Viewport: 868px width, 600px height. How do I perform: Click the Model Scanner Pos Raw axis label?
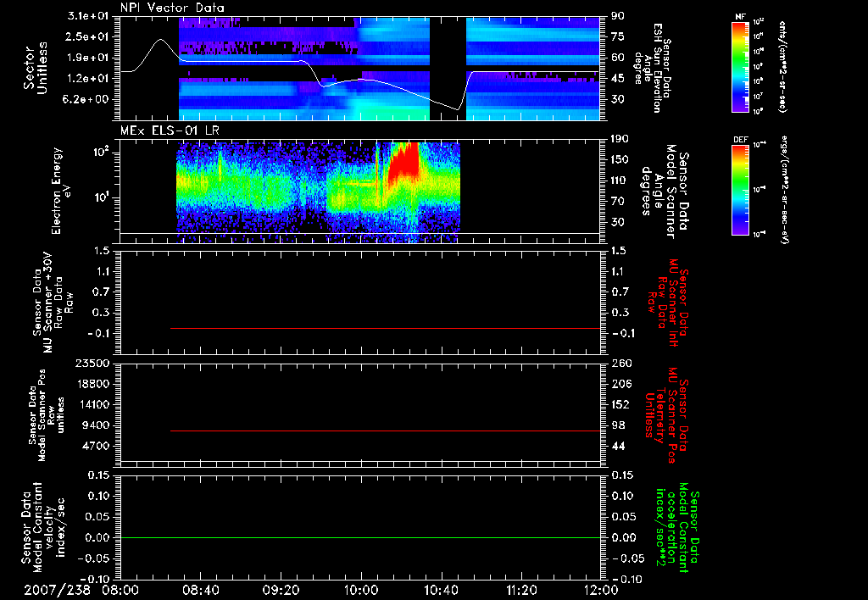(47, 414)
